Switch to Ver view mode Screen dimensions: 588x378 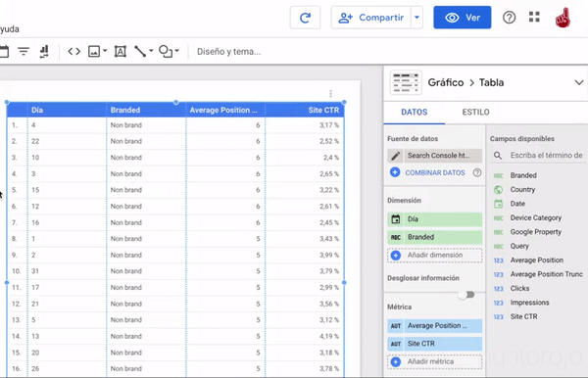(x=462, y=18)
